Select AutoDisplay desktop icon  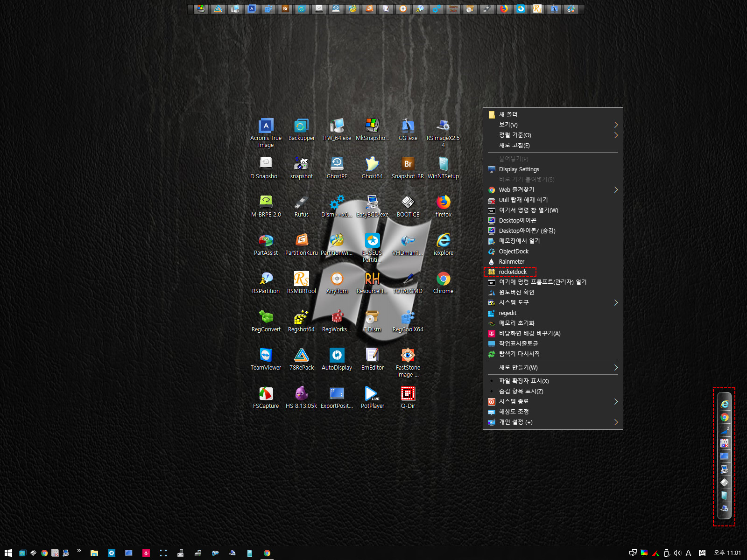tap(337, 359)
